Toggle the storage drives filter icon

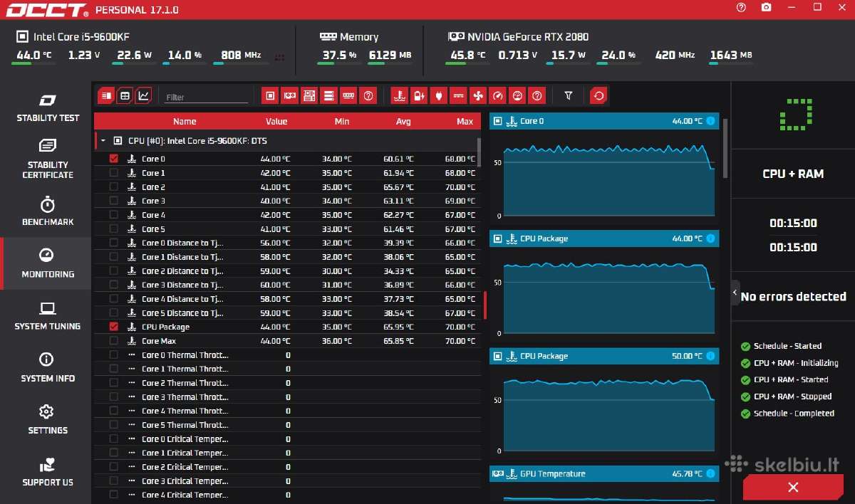[328, 95]
